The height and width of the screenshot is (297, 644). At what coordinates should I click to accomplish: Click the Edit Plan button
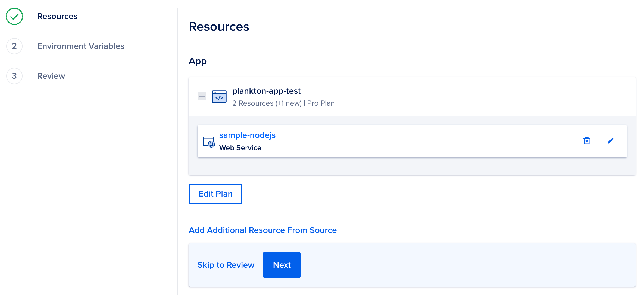click(x=215, y=194)
